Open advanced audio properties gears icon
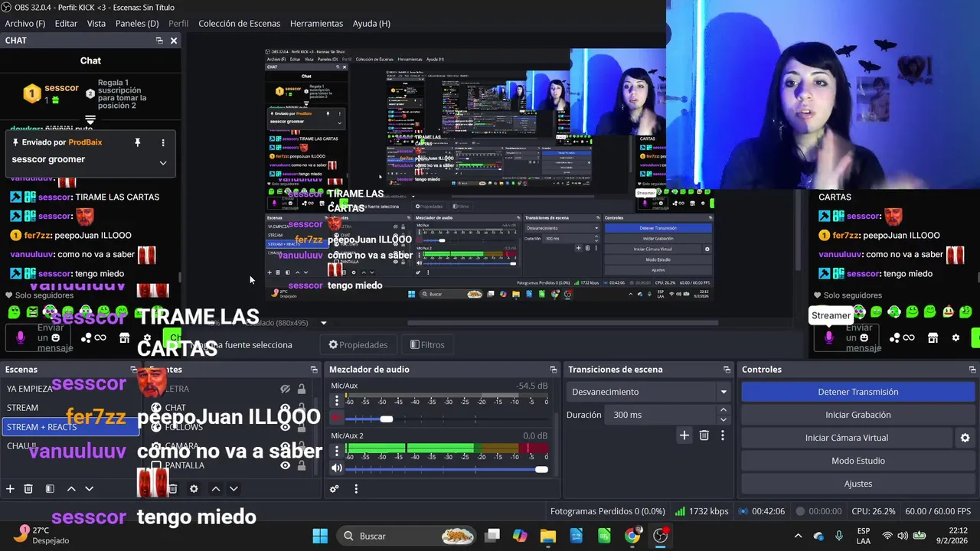The width and height of the screenshot is (980, 551). tap(335, 489)
